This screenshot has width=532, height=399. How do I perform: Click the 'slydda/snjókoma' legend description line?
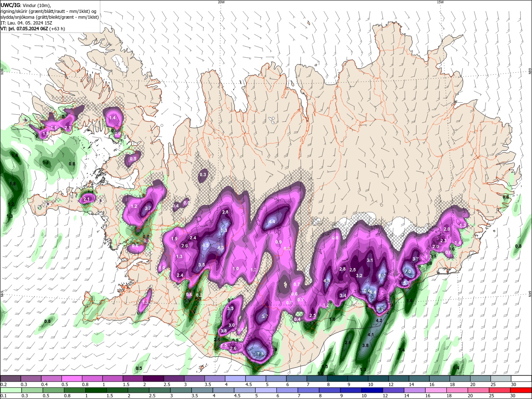point(49,17)
